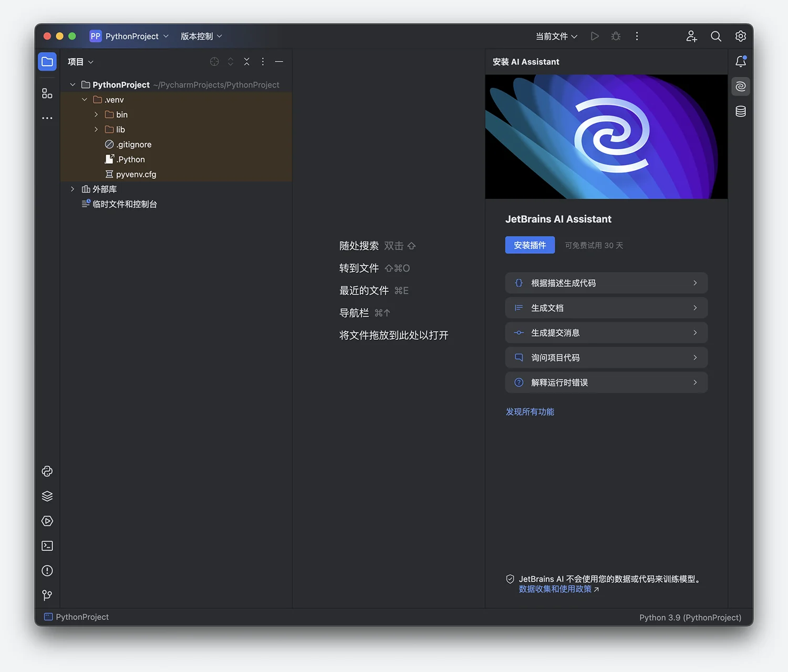Open the Problems tool window icon
788x672 pixels.
47,571
